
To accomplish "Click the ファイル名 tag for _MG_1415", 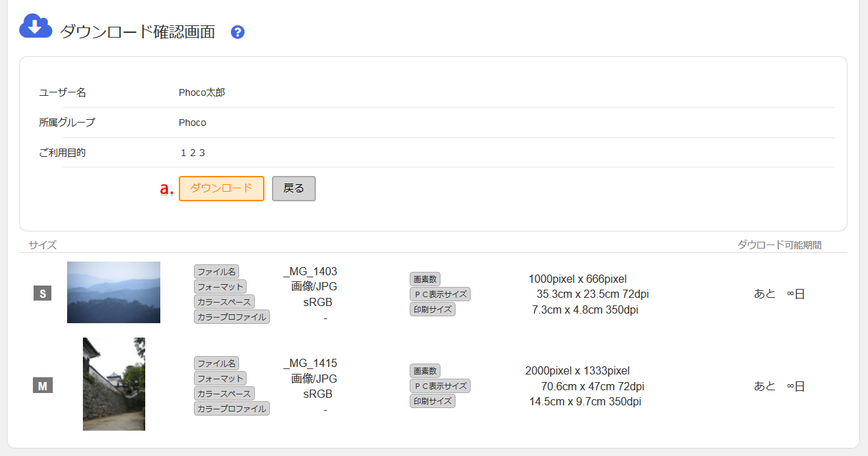I will pyautogui.click(x=216, y=364).
